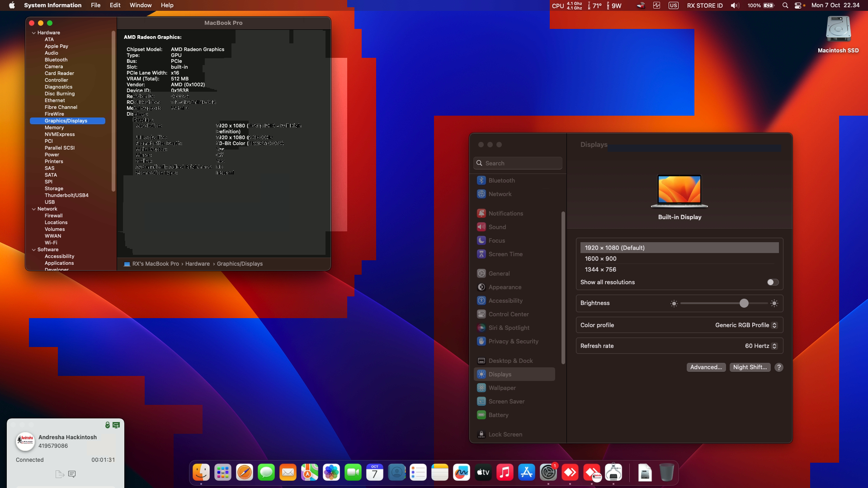Collapse the Software section in sidebar
Screen dimensions: 868x488
(x=33, y=250)
